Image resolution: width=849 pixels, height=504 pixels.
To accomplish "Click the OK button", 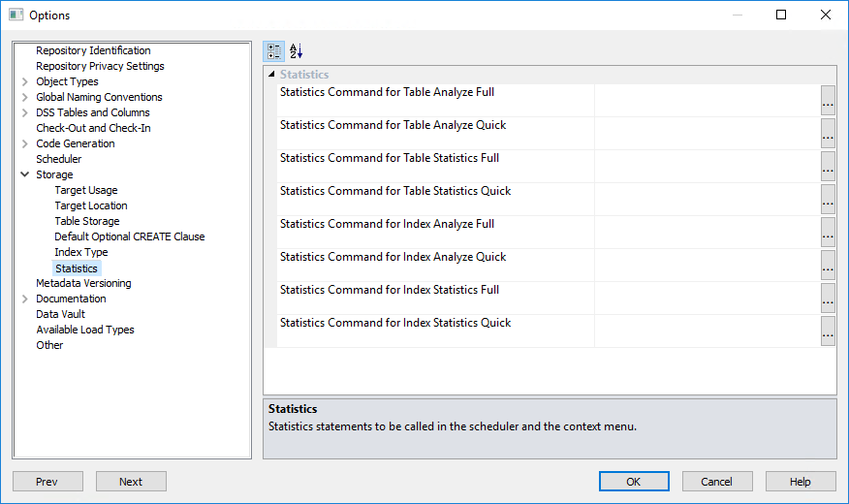I will click(x=634, y=482).
